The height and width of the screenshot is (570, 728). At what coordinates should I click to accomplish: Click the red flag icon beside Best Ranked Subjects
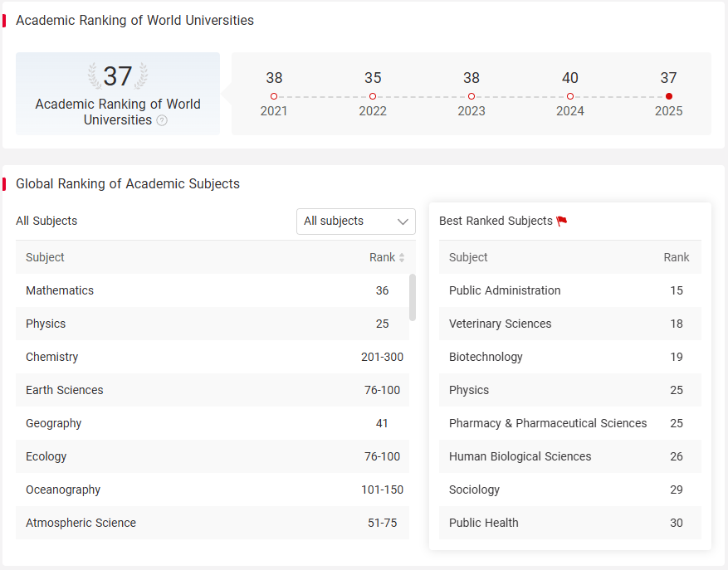(562, 221)
